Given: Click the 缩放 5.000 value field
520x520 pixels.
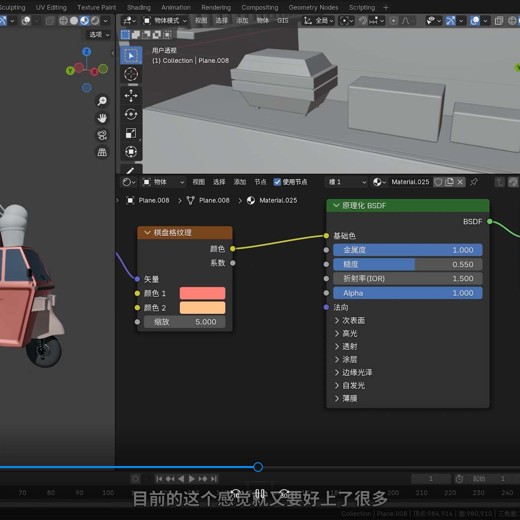Looking at the screenshot, I should click(185, 322).
